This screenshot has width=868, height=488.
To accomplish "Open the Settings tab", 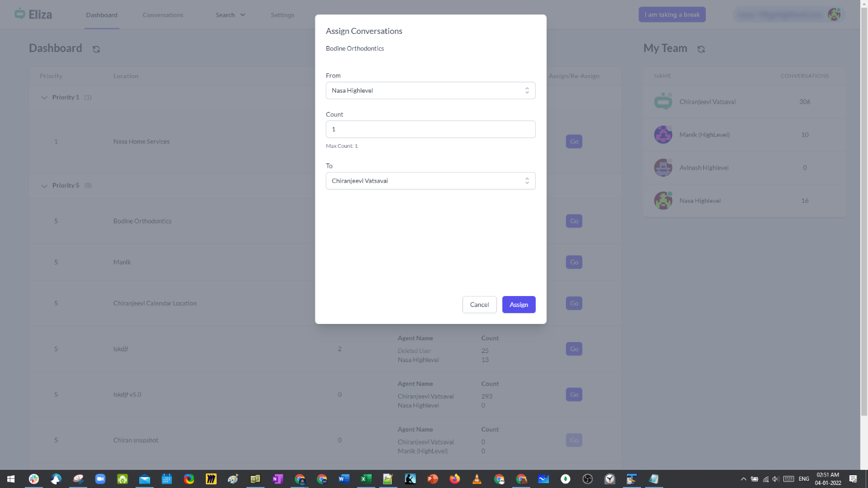I will coord(282,15).
